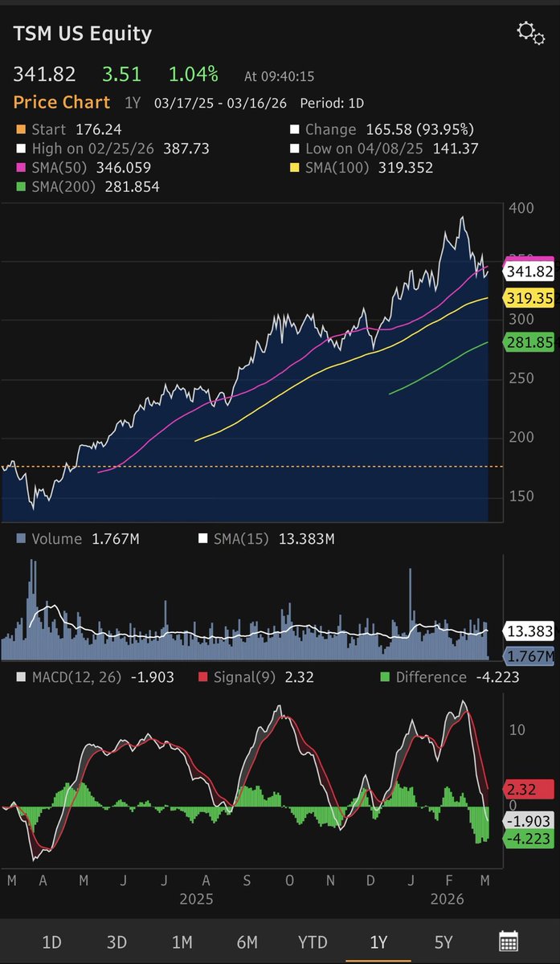Tap the time stamp At 09:40:15
Screen dimensions: 560x964
click(280, 77)
